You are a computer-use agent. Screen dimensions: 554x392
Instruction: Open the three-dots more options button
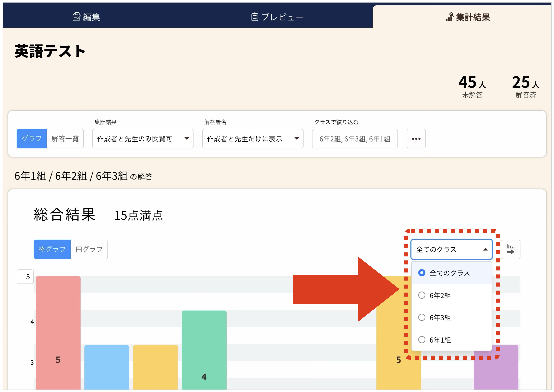tap(416, 139)
